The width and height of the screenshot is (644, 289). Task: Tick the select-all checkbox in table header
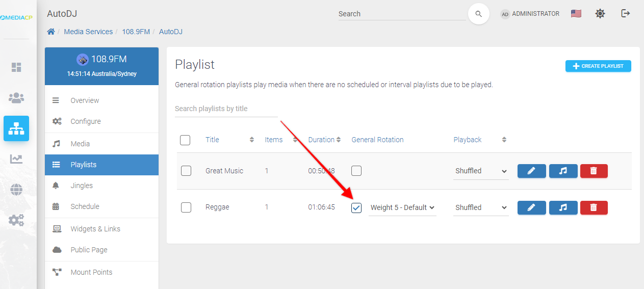pos(185,140)
